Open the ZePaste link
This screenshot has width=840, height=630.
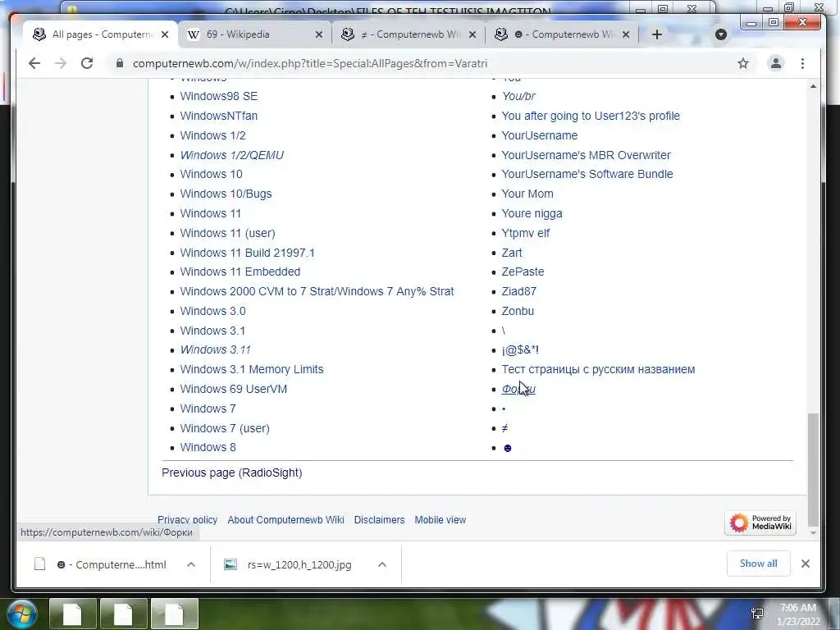(523, 272)
